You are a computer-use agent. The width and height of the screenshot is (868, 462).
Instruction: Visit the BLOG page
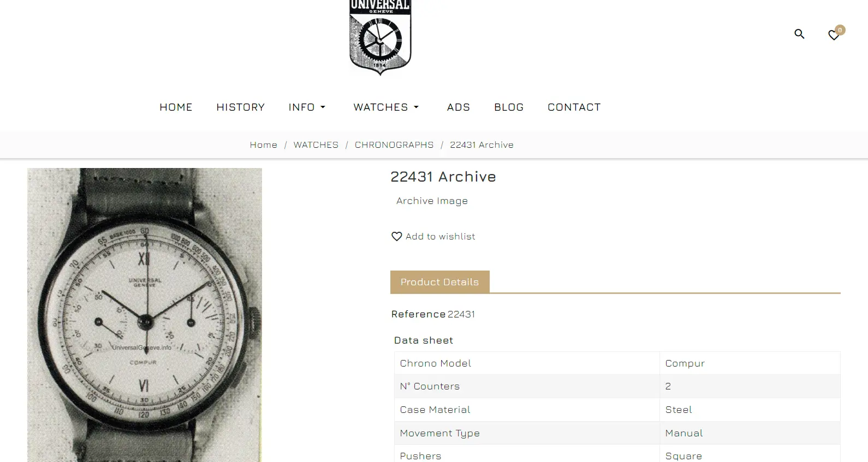(509, 107)
